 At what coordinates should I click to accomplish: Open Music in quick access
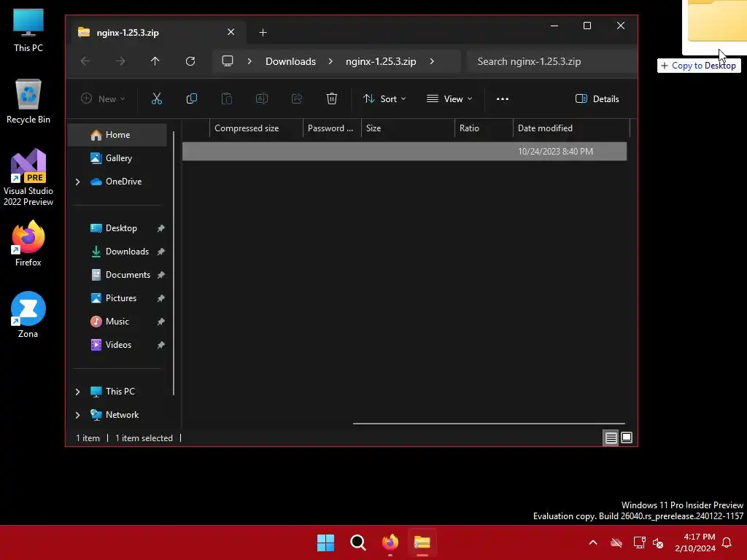point(117,322)
